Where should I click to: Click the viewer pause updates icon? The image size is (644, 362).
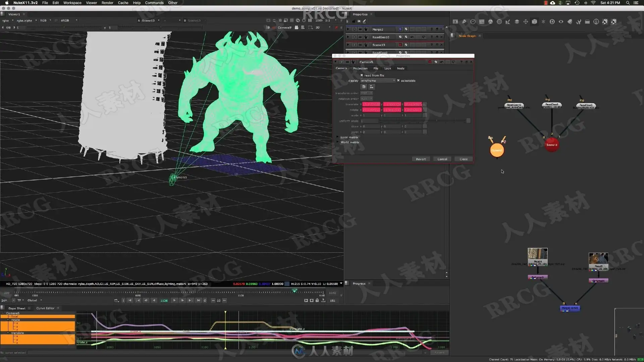tap(310, 20)
